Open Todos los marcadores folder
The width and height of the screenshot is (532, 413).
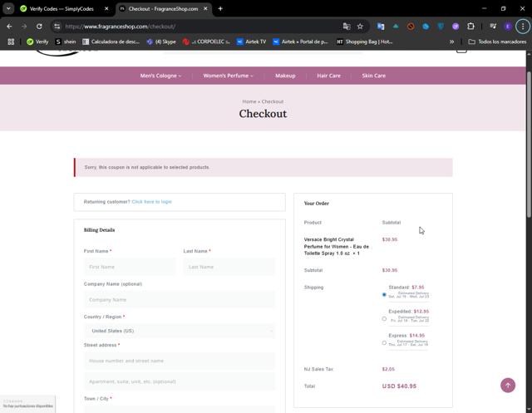click(x=498, y=42)
